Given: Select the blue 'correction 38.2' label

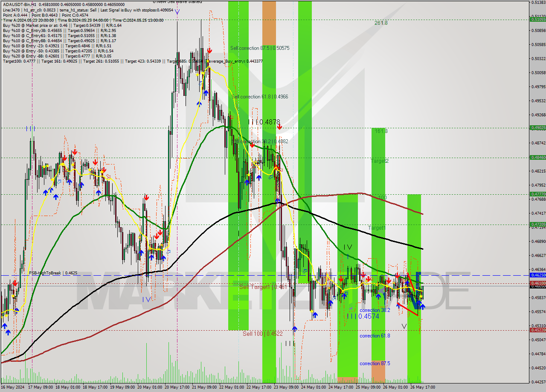Looking at the screenshot, I should tap(375, 310).
